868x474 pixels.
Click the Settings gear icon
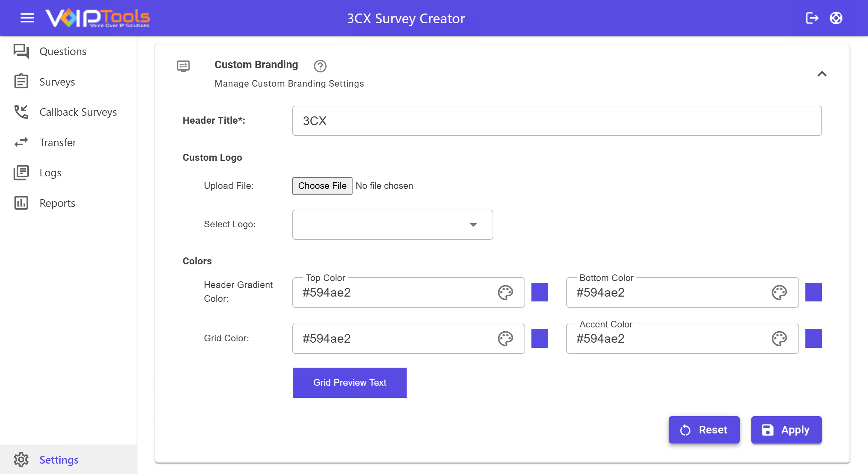click(x=21, y=459)
